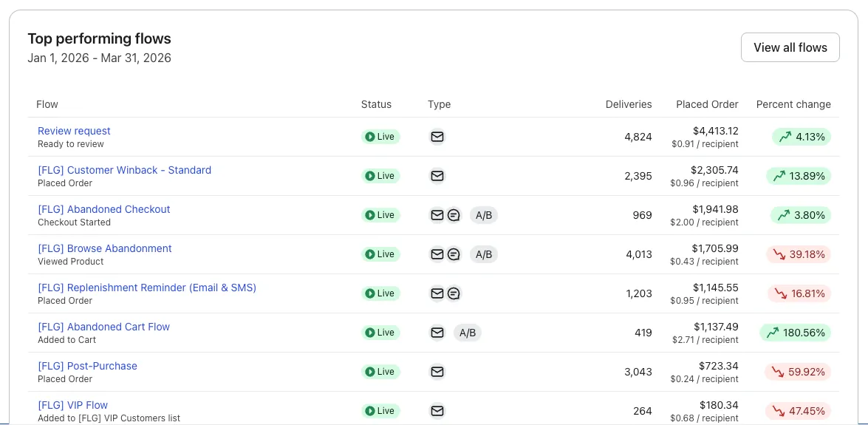This screenshot has width=868, height=425.
Task: Click the Percent change column header
Action: [793, 104]
